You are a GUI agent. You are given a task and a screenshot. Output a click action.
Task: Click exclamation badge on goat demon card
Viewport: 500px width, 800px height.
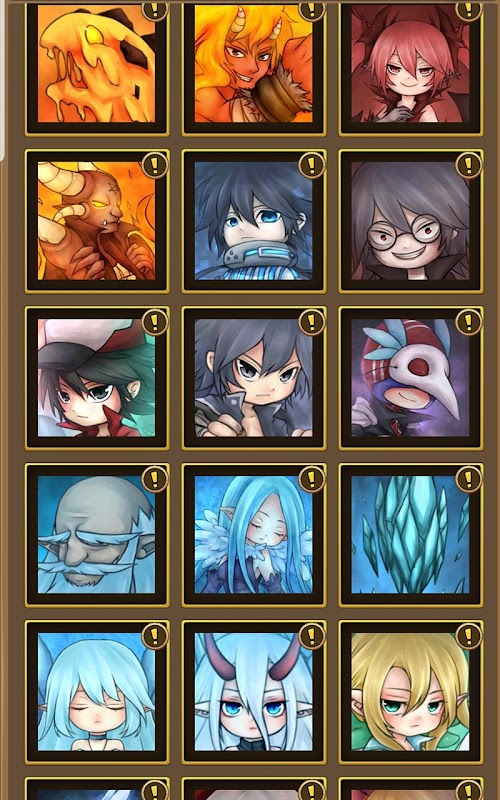155,165
